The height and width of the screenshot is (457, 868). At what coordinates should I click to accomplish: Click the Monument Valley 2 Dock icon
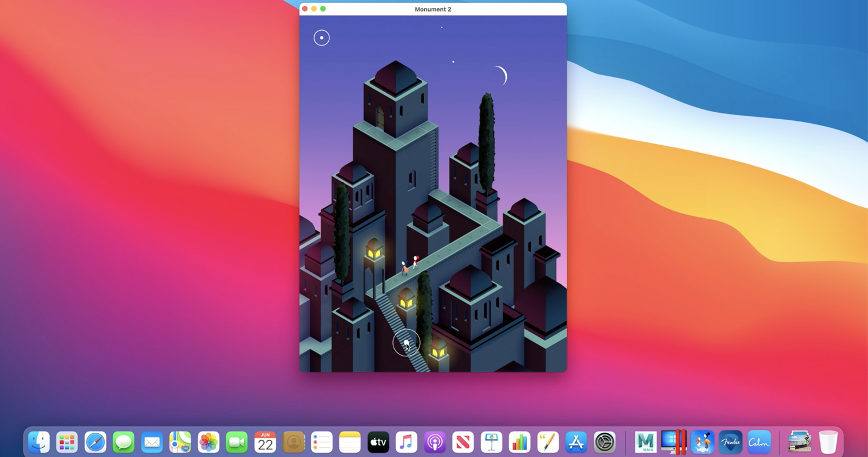tap(703, 443)
